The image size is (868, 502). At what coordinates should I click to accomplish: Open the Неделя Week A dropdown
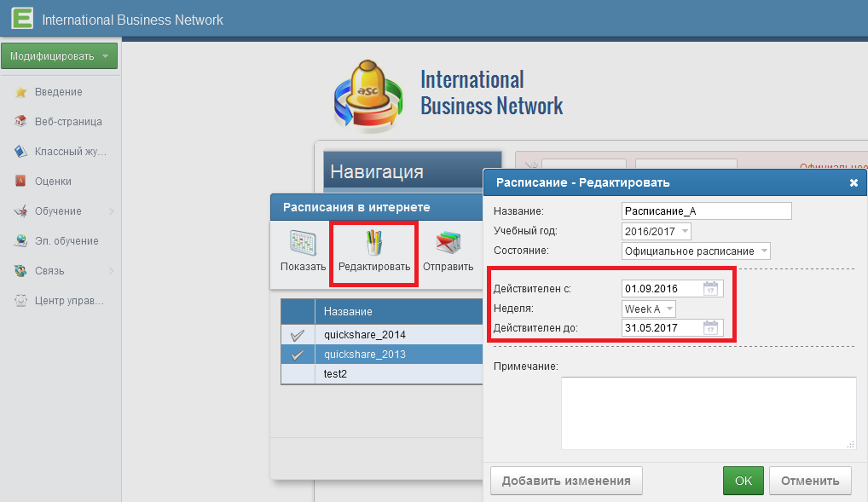(648, 309)
